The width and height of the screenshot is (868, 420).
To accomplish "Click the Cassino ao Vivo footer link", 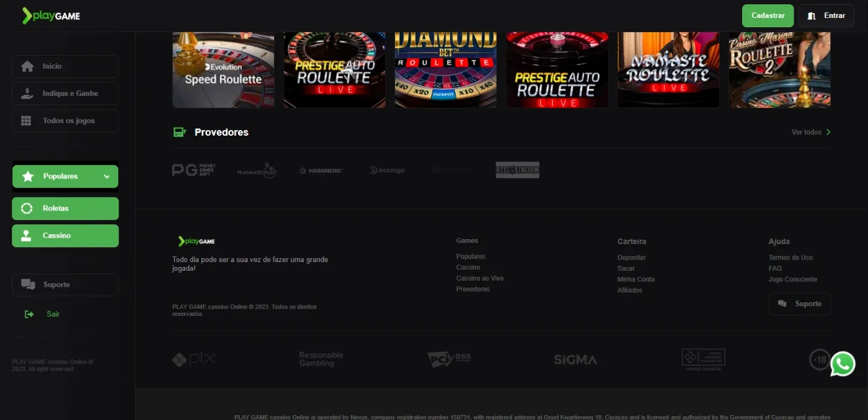I will pyautogui.click(x=480, y=278).
